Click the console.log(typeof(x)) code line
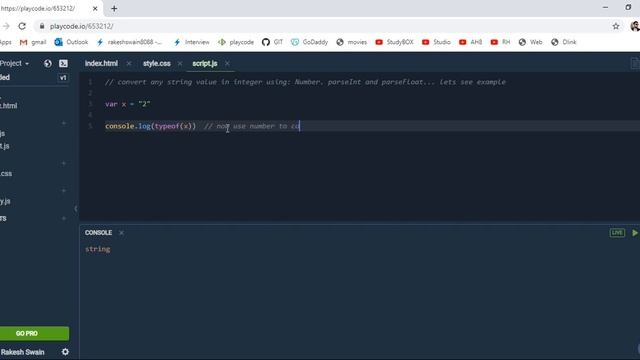The image size is (640, 360). (x=150, y=126)
